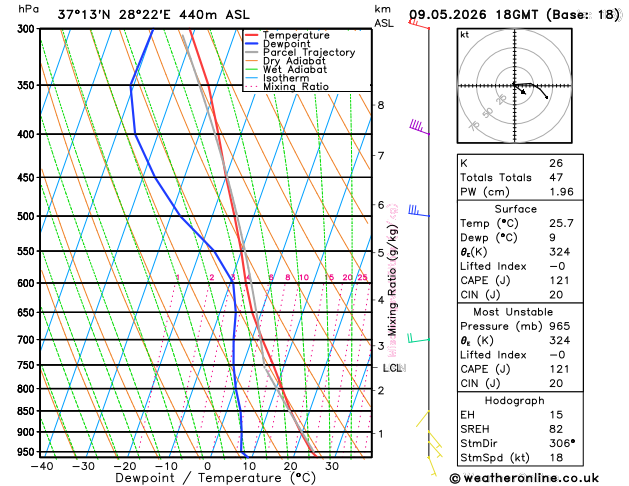Click the Mixing Ratio legend entry
The height and width of the screenshot is (486, 629).
[287, 87]
